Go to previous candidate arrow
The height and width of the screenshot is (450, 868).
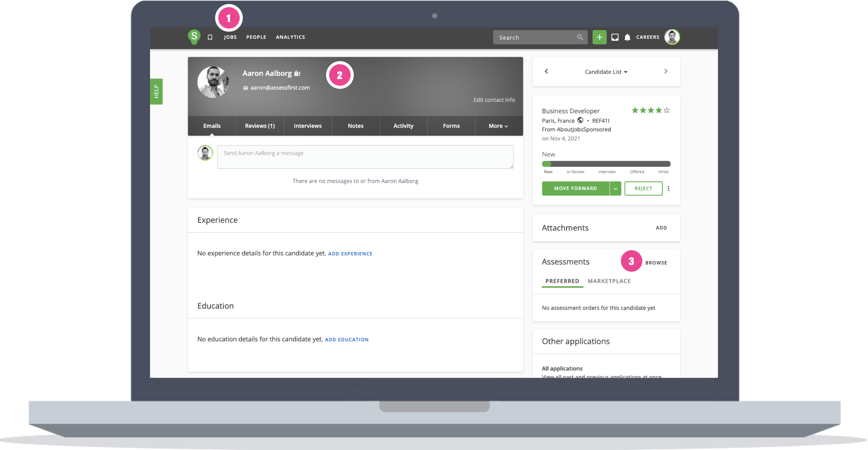(547, 71)
